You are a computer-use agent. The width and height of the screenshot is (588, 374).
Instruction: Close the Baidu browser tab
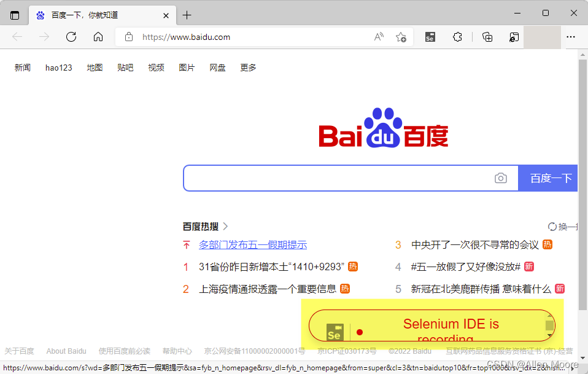pyautogui.click(x=166, y=15)
